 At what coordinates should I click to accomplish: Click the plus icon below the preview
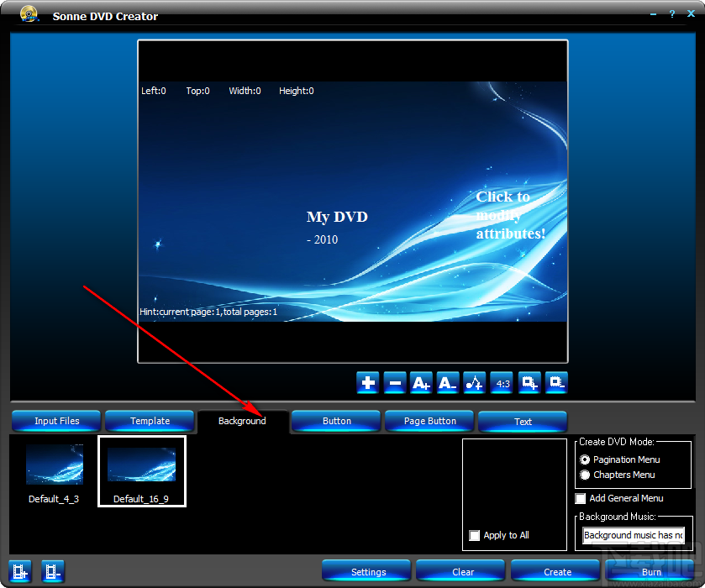(367, 382)
